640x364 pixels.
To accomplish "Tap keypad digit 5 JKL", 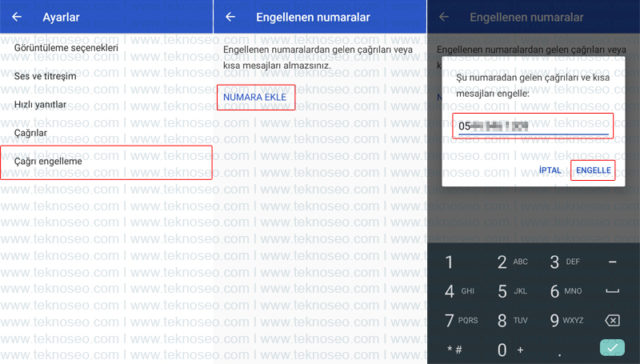I will [x=512, y=291].
